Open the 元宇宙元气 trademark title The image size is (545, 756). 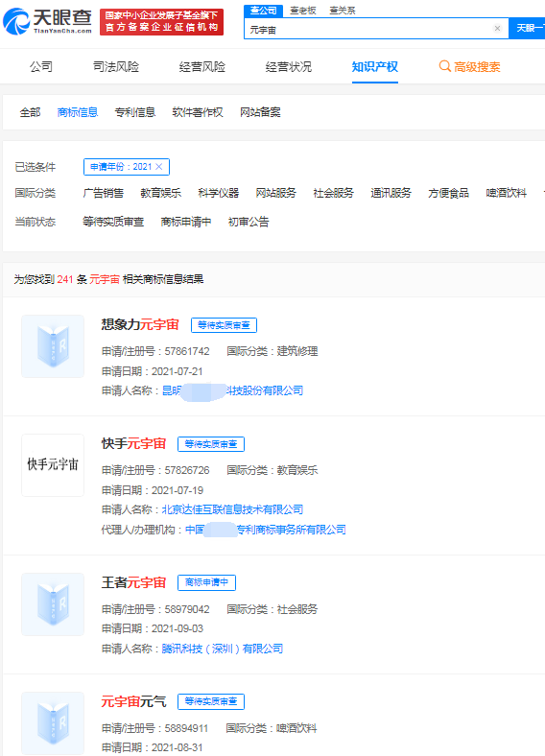coord(133,701)
